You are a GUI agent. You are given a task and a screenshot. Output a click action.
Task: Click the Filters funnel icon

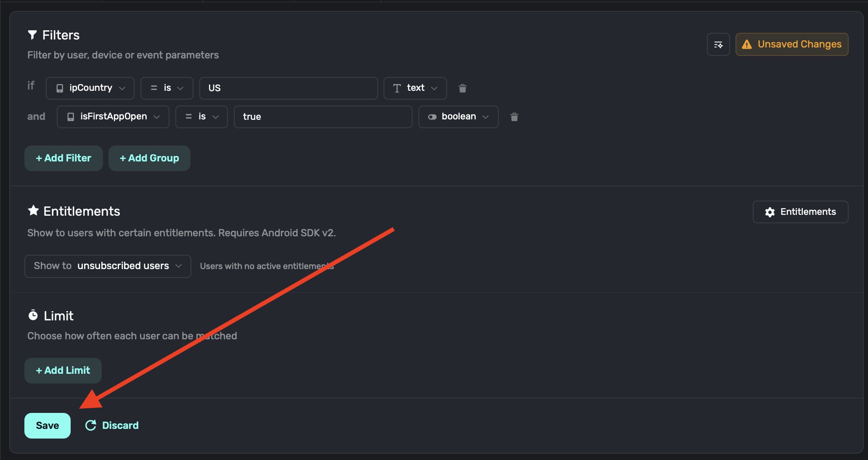pyautogui.click(x=32, y=35)
